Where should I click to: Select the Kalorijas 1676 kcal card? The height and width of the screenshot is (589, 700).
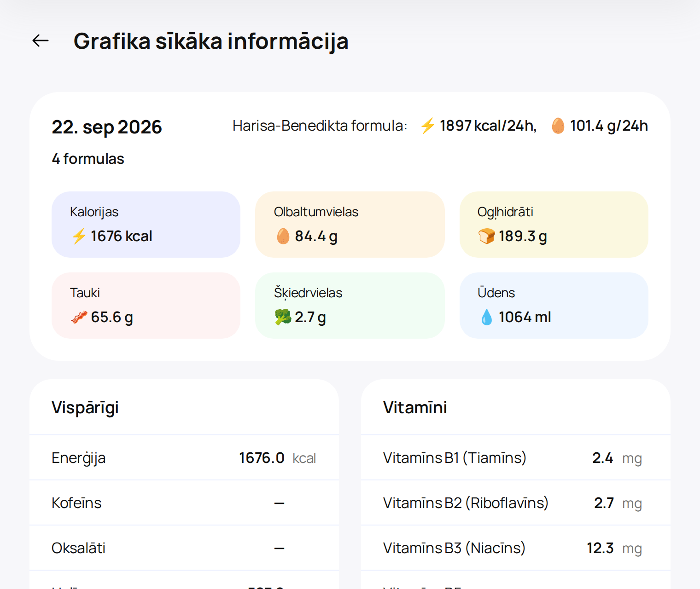[x=146, y=225]
